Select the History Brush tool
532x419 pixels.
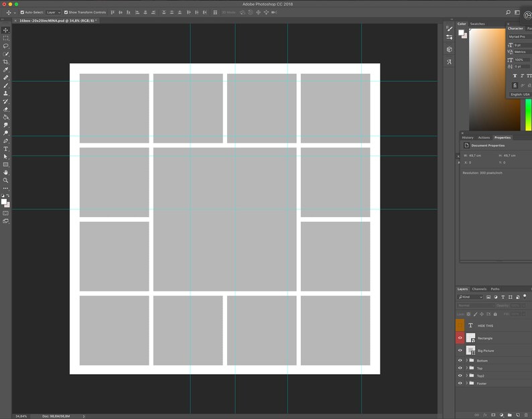pyautogui.click(x=6, y=101)
